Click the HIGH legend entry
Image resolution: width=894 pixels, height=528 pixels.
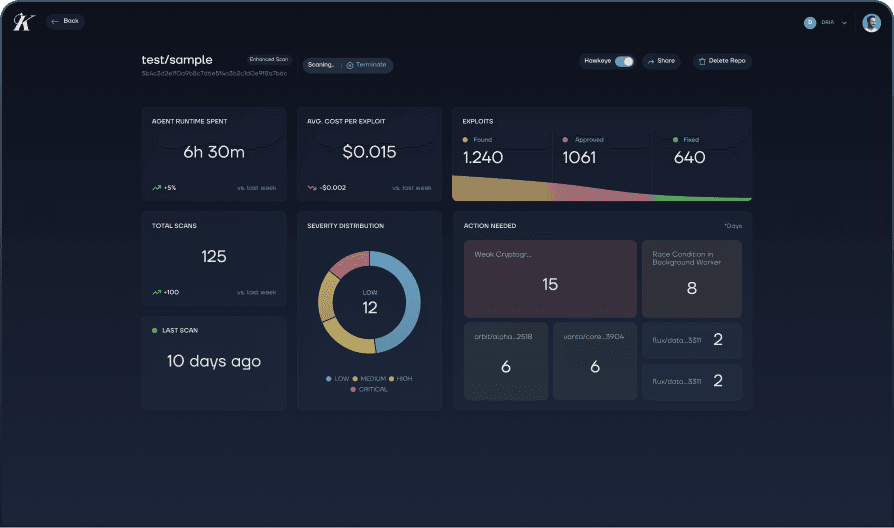pyautogui.click(x=400, y=379)
